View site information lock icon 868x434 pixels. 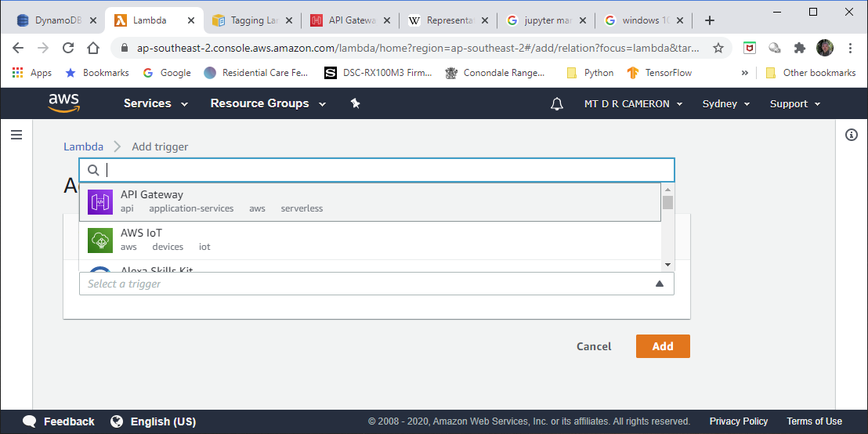tap(124, 48)
